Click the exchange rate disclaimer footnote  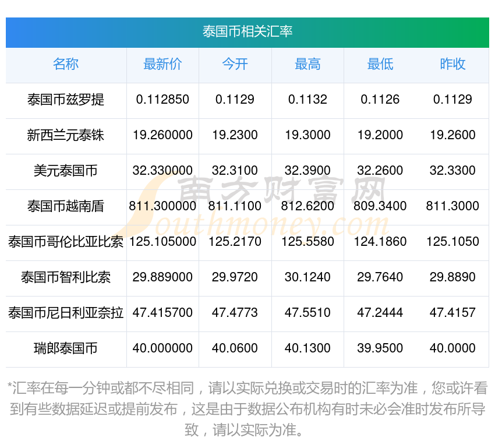[248, 409]
